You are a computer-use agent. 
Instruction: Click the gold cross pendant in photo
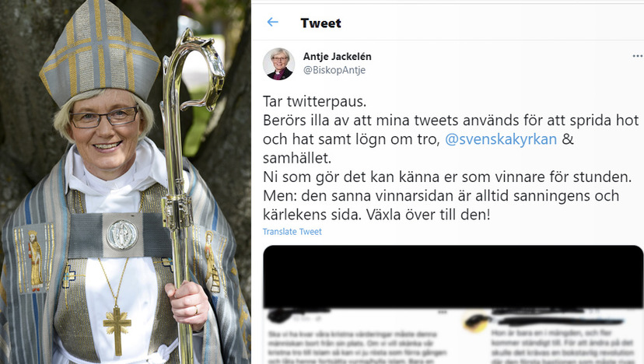(x=117, y=331)
